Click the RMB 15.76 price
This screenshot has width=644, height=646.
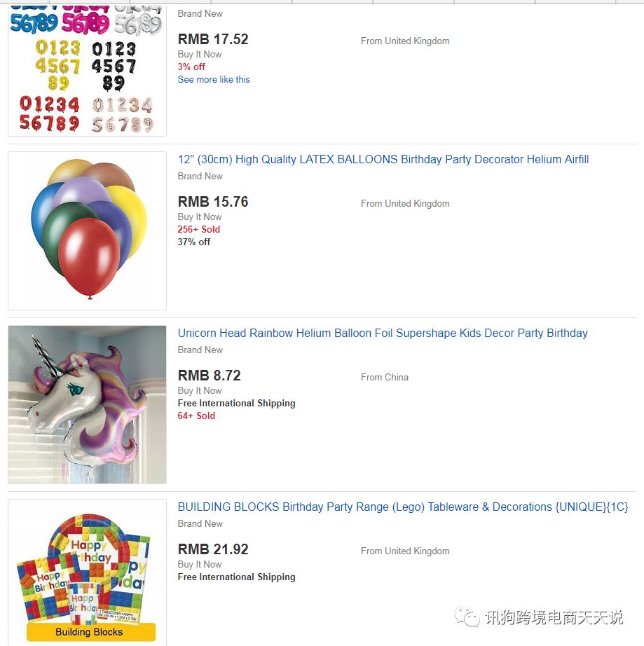tap(213, 202)
